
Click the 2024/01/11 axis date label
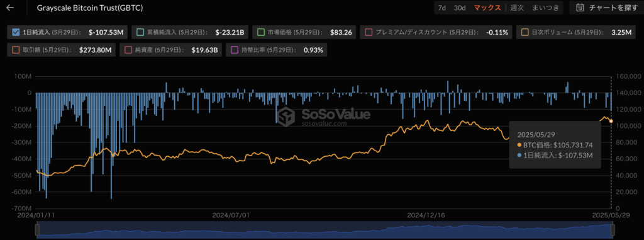click(36, 215)
